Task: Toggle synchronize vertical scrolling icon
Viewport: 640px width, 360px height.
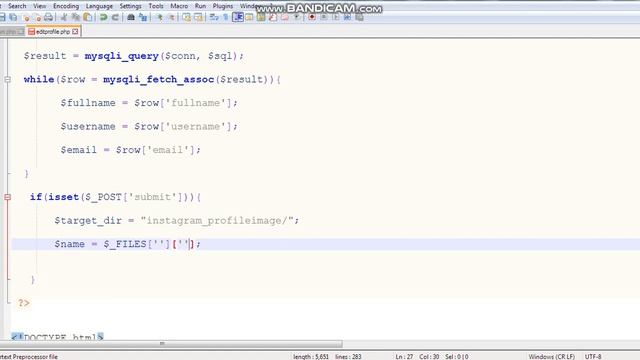Action: pyautogui.click(x=187, y=17)
